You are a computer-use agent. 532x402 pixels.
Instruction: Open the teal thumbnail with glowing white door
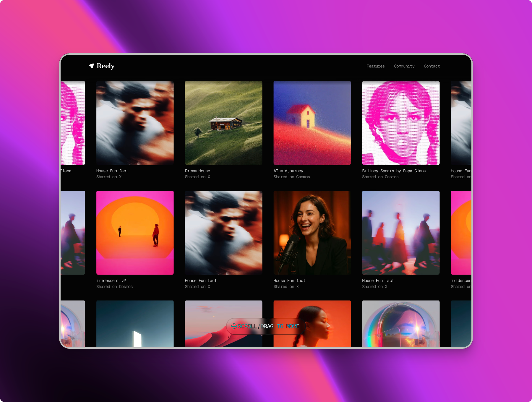135,324
